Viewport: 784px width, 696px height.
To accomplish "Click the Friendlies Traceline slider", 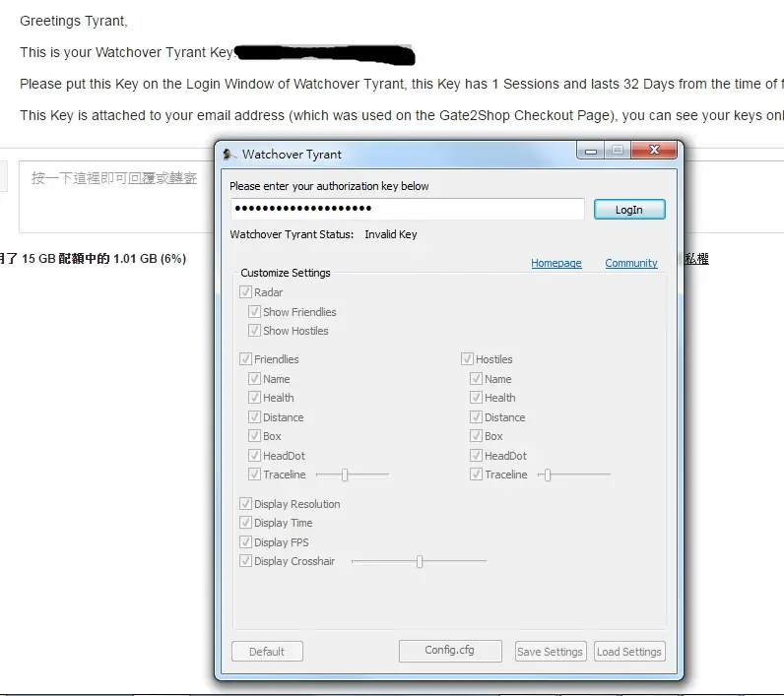I will 345,475.
